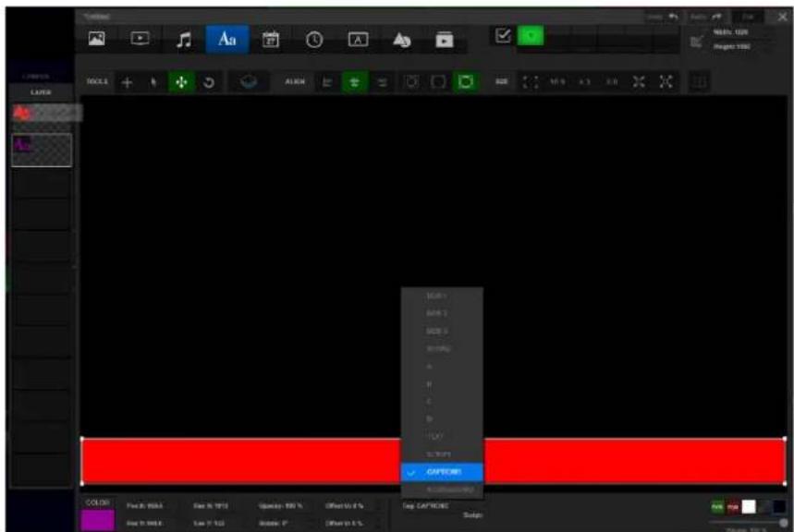
Task: Choose the B entry in the tag menu
Action: (x=442, y=384)
